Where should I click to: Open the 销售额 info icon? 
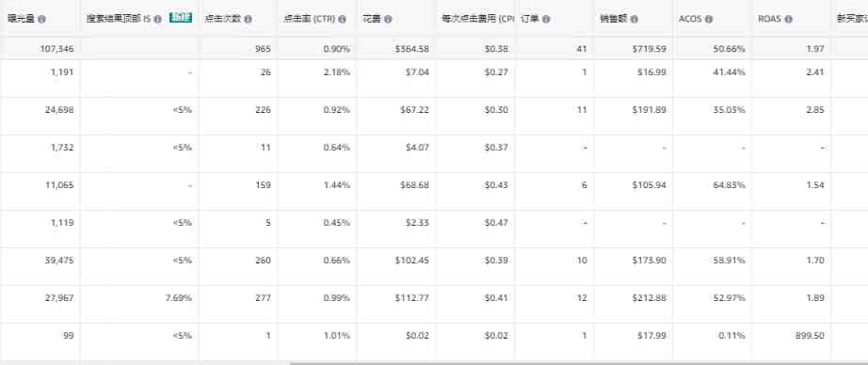tap(634, 20)
